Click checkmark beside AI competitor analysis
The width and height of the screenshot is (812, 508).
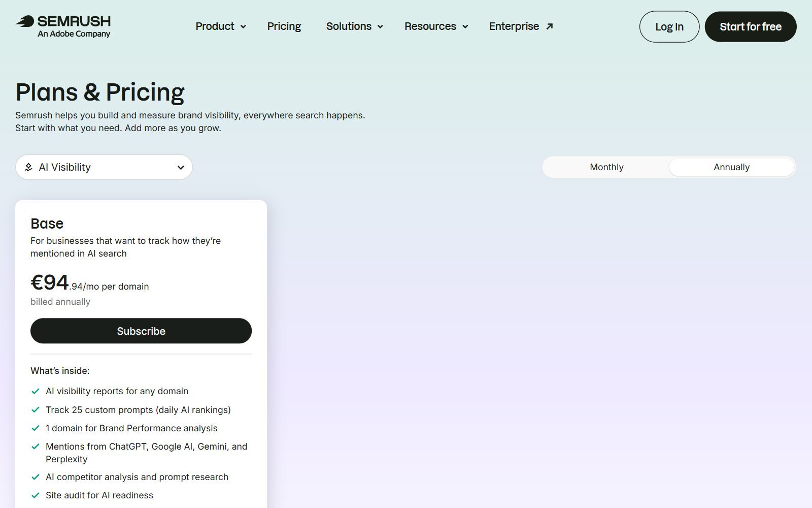coord(36,477)
